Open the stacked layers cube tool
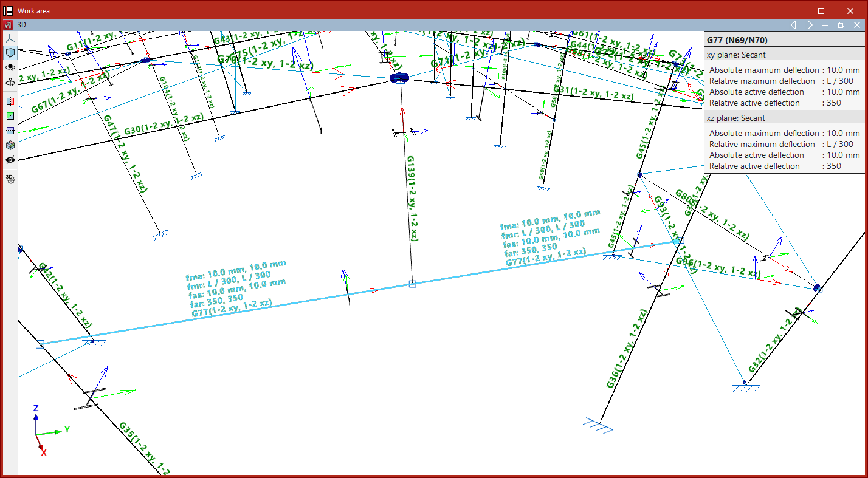Viewport: 868px width, 478px height. [x=10, y=145]
